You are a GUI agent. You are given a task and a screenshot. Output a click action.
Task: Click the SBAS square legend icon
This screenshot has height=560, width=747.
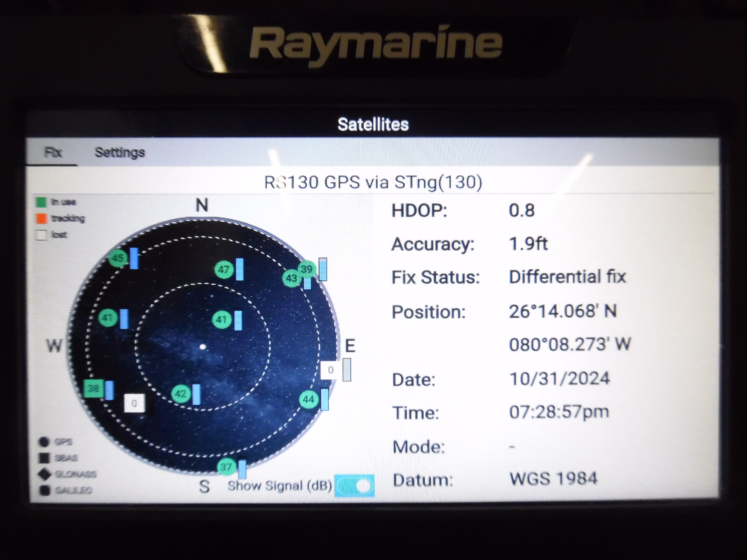click(44, 458)
